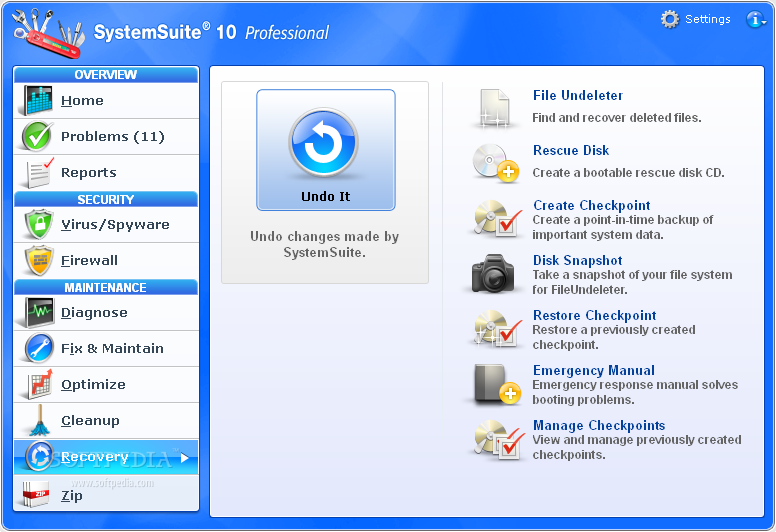Open the Restore Checkpoint link

point(594,315)
